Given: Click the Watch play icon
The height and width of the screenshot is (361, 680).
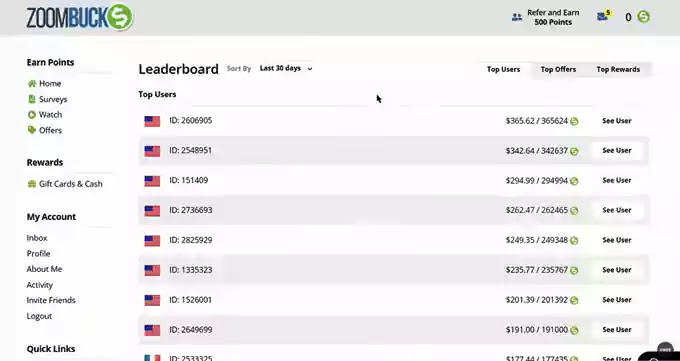Looking at the screenshot, I should click(32, 115).
